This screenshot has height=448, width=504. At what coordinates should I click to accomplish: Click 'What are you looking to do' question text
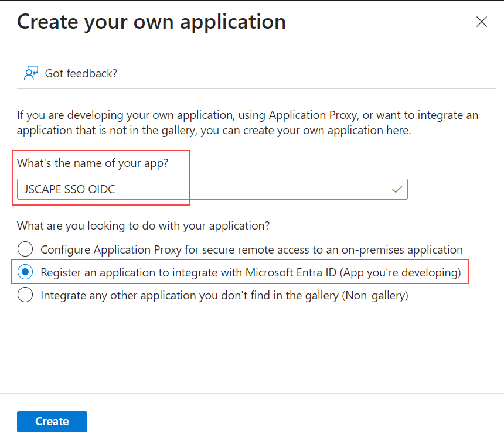click(x=144, y=226)
